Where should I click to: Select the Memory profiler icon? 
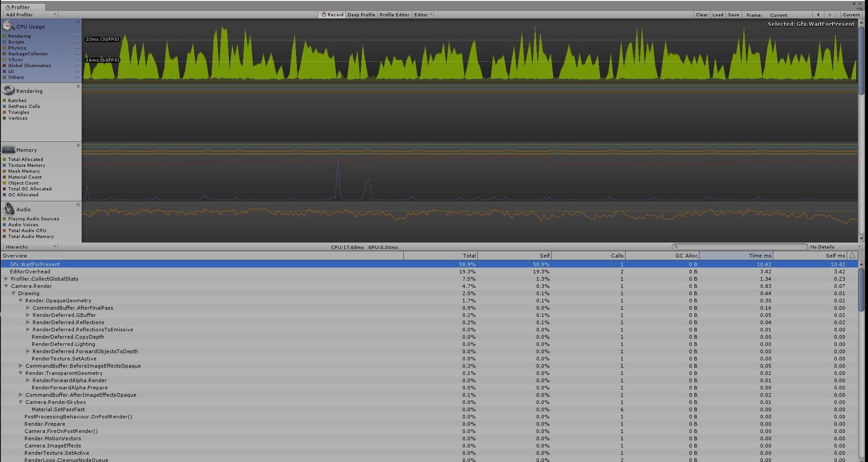tap(9, 150)
